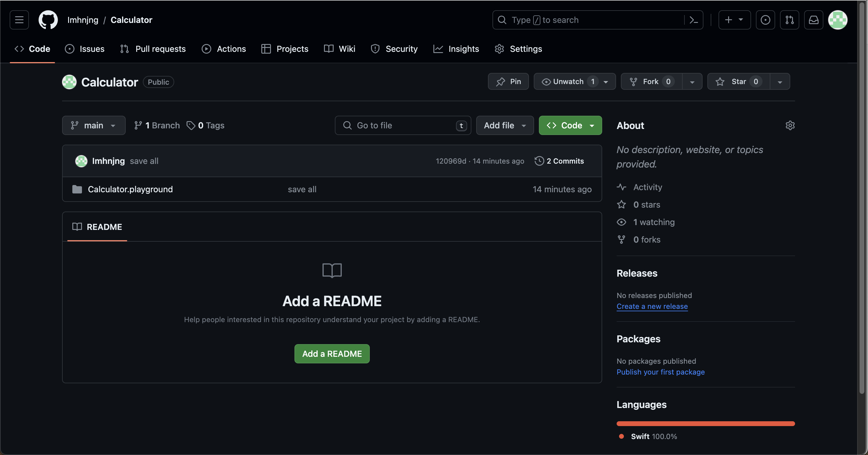Click the repository owner avatar beside Calculator title
868x455 pixels.
(x=69, y=82)
